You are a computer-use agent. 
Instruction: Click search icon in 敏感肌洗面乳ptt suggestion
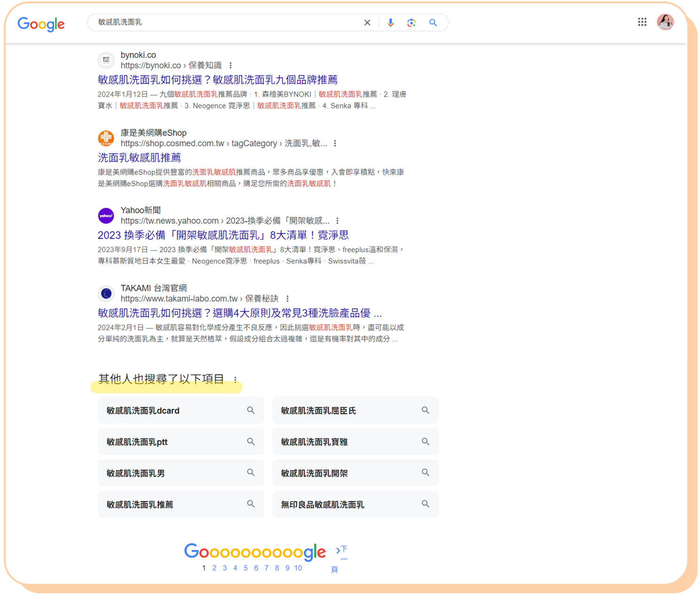pyautogui.click(x=251, y=441)
